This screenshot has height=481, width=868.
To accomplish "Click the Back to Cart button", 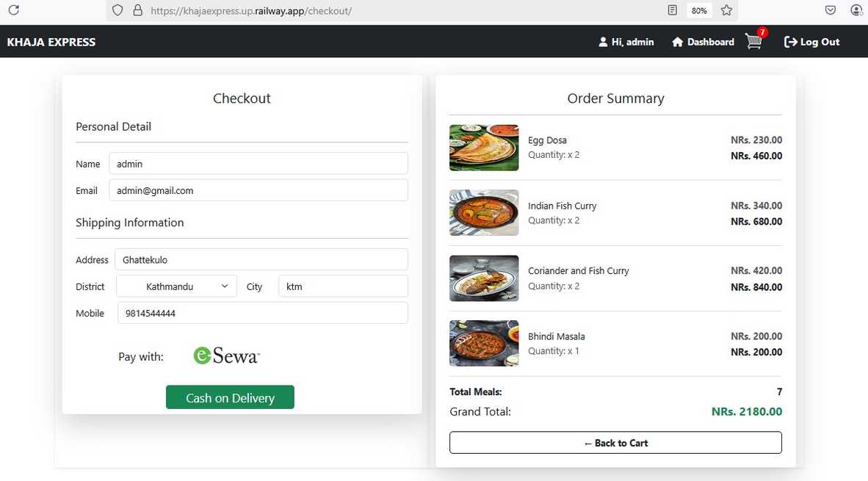I will tap(615, 443).
